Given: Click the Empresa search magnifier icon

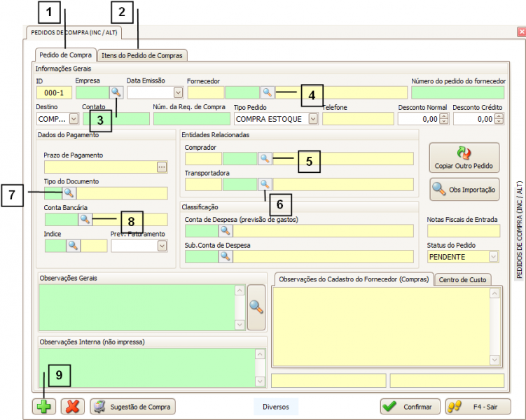Looking at the screenshot, I should tap(116, 92).
